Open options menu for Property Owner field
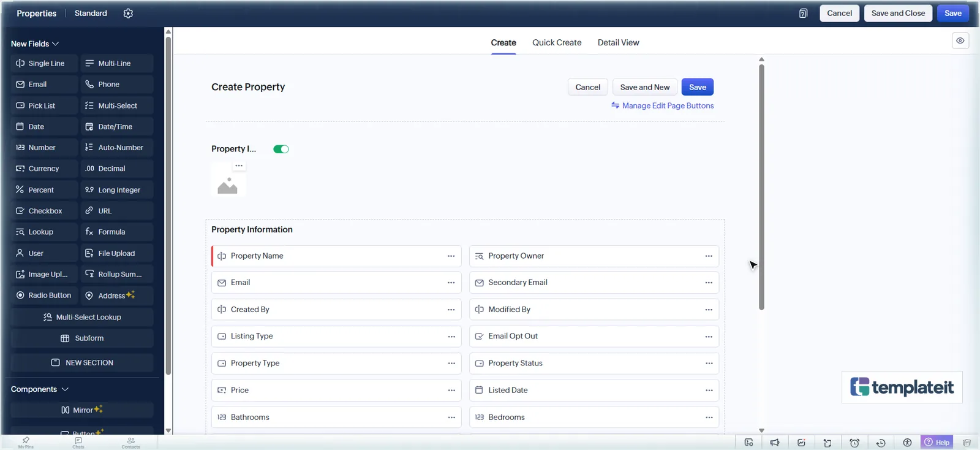Viewport: 980px width, 450px height. (x=709, y=256)
